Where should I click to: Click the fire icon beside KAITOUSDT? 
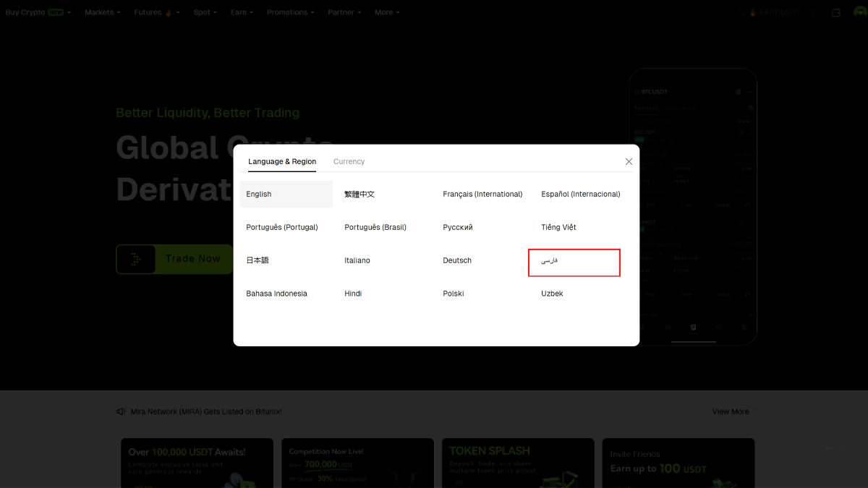click(752, 12)
